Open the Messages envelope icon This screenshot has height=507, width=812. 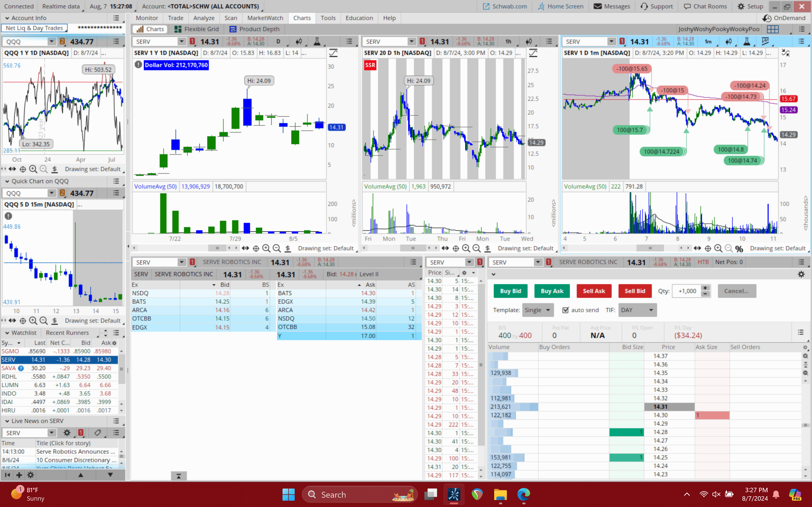(598, 6)
